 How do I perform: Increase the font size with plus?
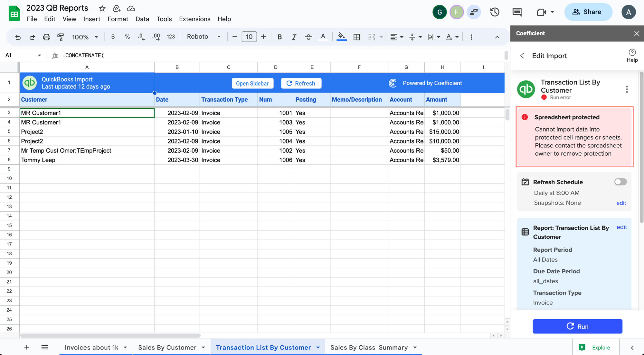pyautogui.click(x=263, y=37)
